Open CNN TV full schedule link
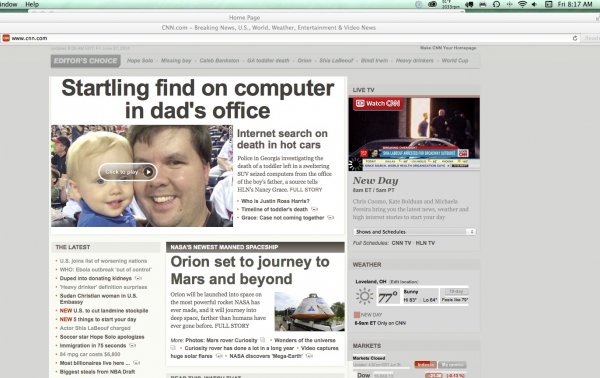600x378 pixels. pos(401,243)
